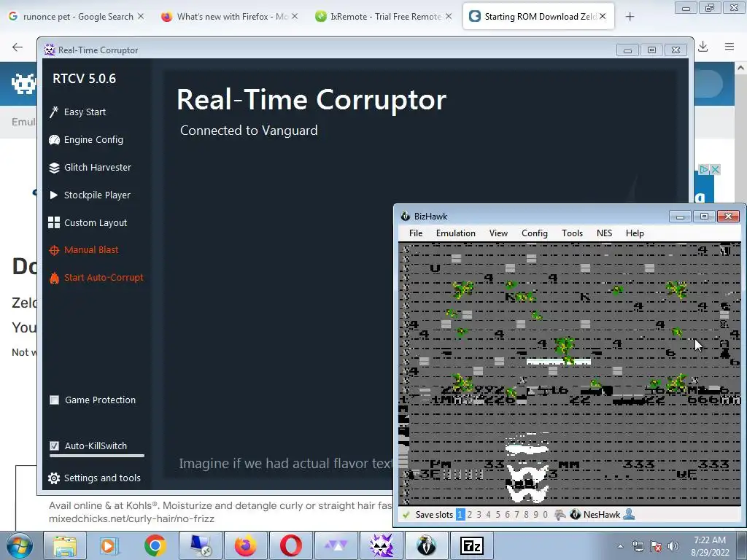This screenshot has height=560, width=747.
Task: Open Settings and tools
Action: 94,478
